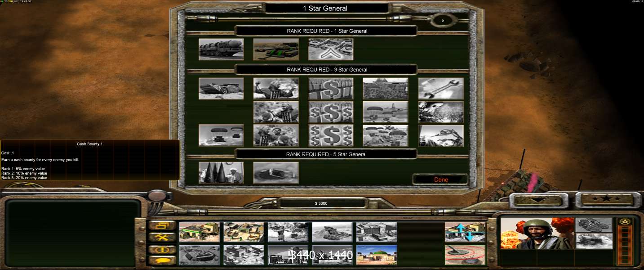Click the Cash Bounty 1 tooltip title
644x270 pixels.
click(90, 144)
